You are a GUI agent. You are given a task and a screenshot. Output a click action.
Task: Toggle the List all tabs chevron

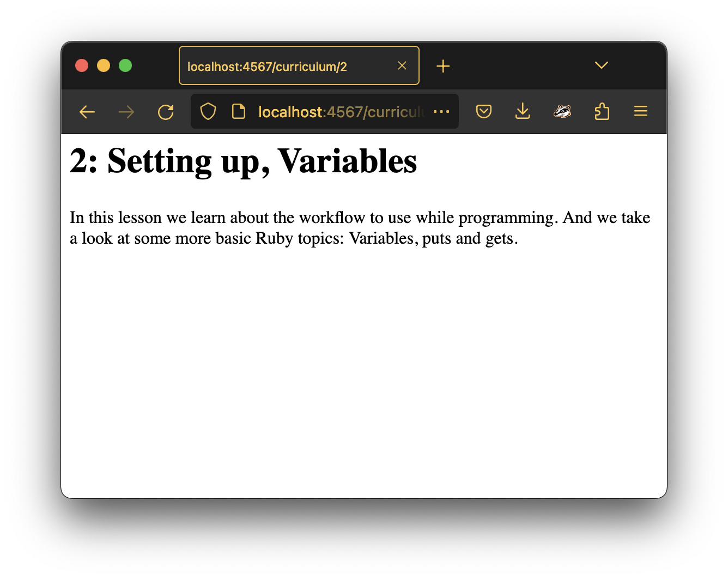click(x=601, y=65)
